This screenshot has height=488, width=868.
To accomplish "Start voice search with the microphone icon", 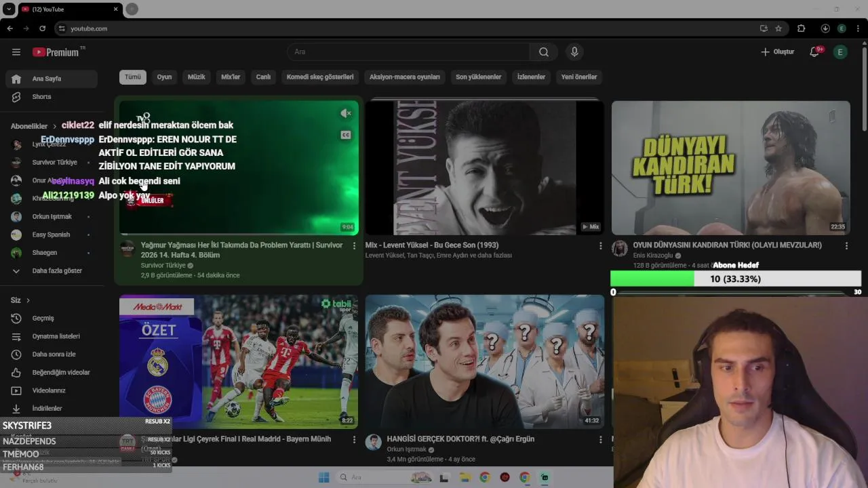I will coord(574,52).
